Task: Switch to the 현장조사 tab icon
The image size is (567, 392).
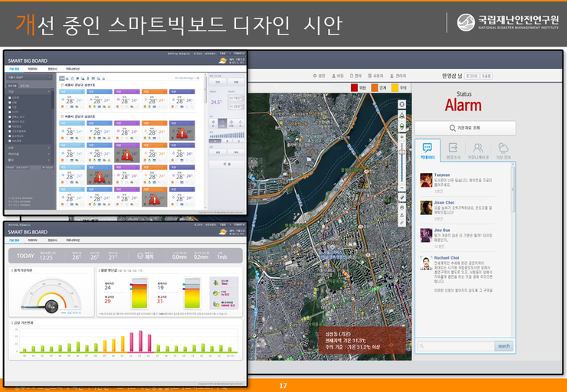Action: pos(453,149)
